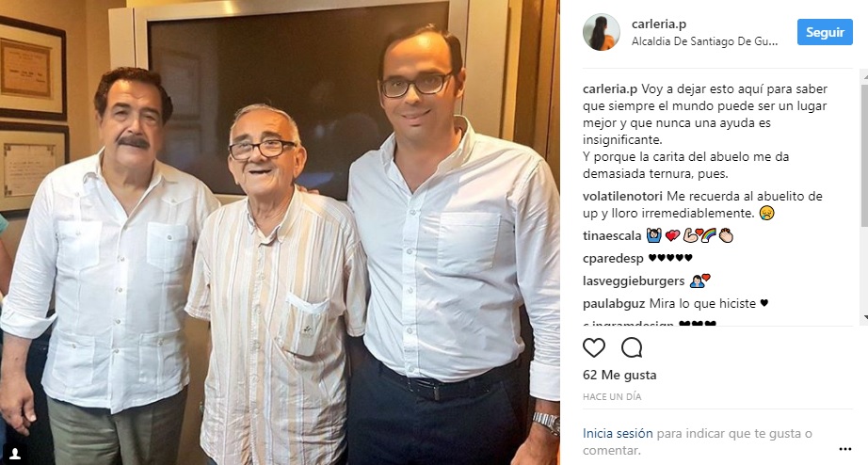Open paulabguz commenter profile
Viewport: 868px width, 465px height.
click(x=614, y=304)
